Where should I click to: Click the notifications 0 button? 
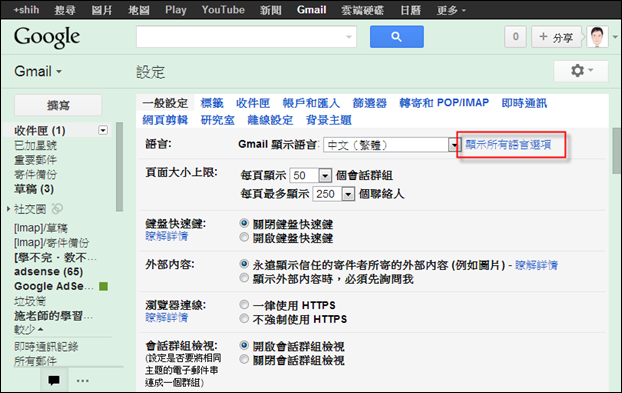pos(515,37)
